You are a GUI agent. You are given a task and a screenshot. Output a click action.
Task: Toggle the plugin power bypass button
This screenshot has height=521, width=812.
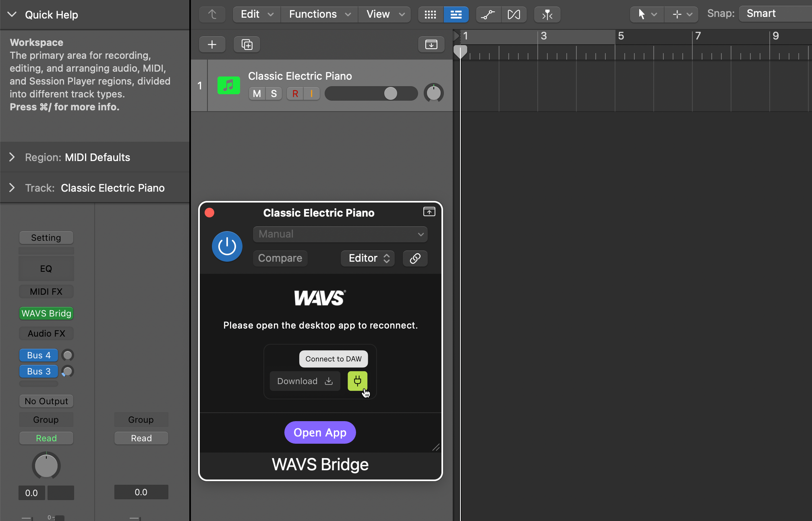pos(227,246)
